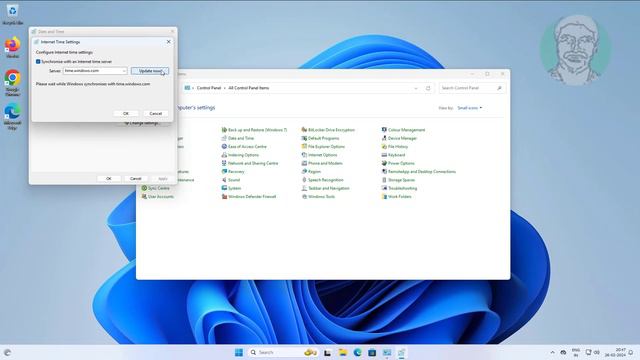Open Work Folders
Viewport: 640px width, 360px height.
pos(396,197)
